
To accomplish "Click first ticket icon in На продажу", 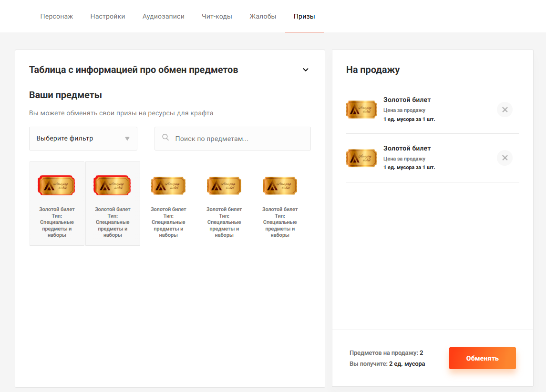I will 361,110.
